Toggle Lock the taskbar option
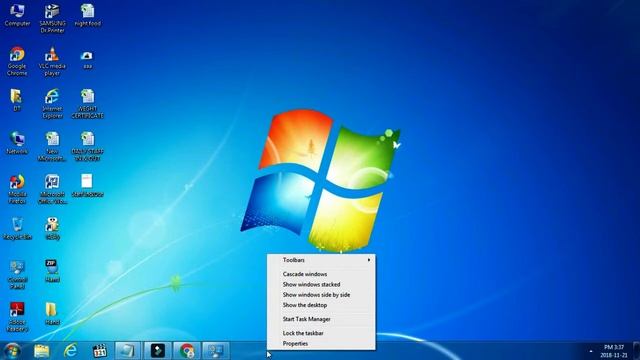Screen dimensions: 640x360 point(321,333)
